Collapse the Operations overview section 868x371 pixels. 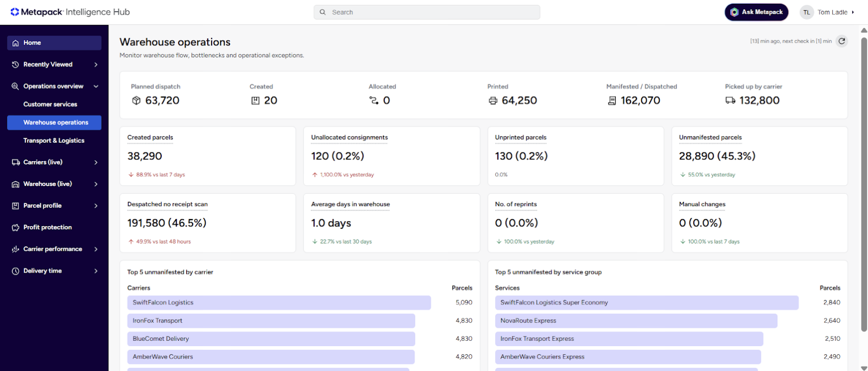[x=96, y=86]
